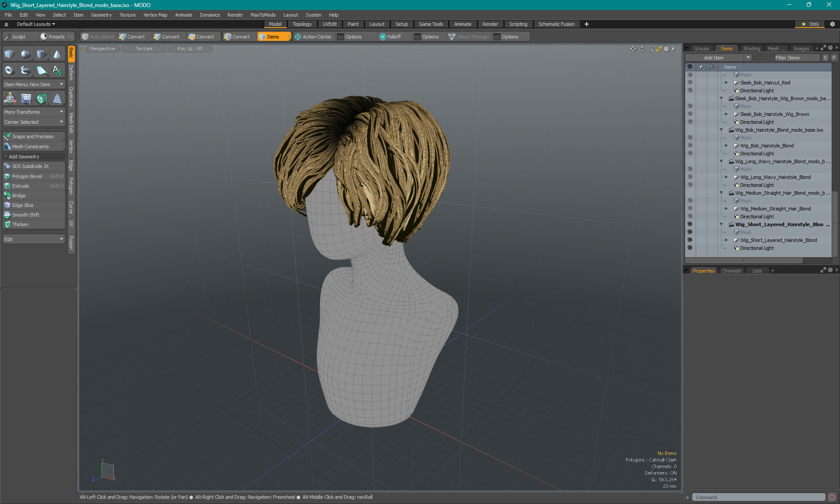The width and height of the screenshot is (840, 504).
Task: Apply SDS Subdivide 2X
Action: click(x=34, y=166)
